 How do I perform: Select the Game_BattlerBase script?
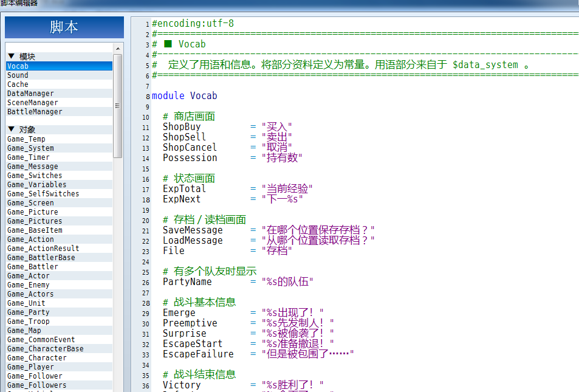pyautogui.click(x=60, y=258)
